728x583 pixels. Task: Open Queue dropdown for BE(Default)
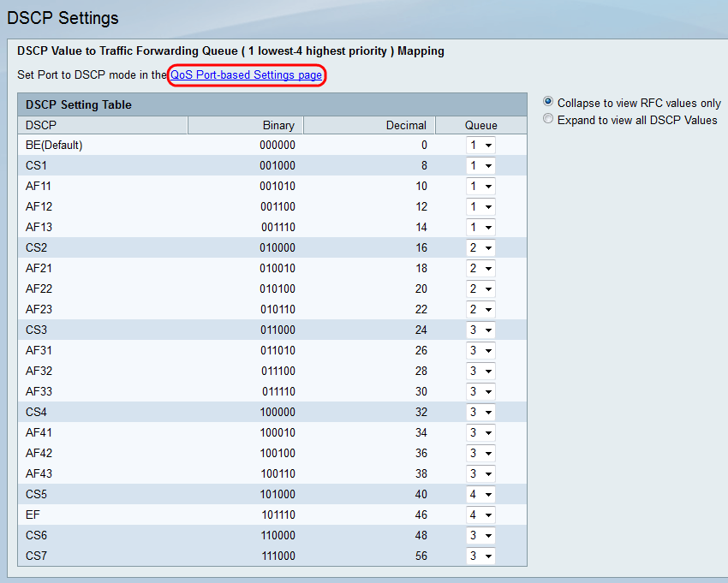pyautogui.click(x=480, y=146)
